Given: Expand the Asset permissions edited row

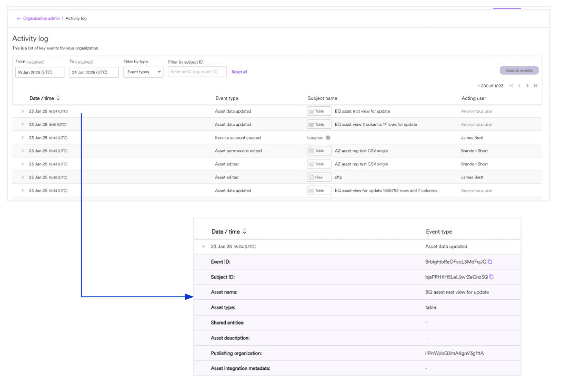Looking at the screenshot, I should point(23,151).
